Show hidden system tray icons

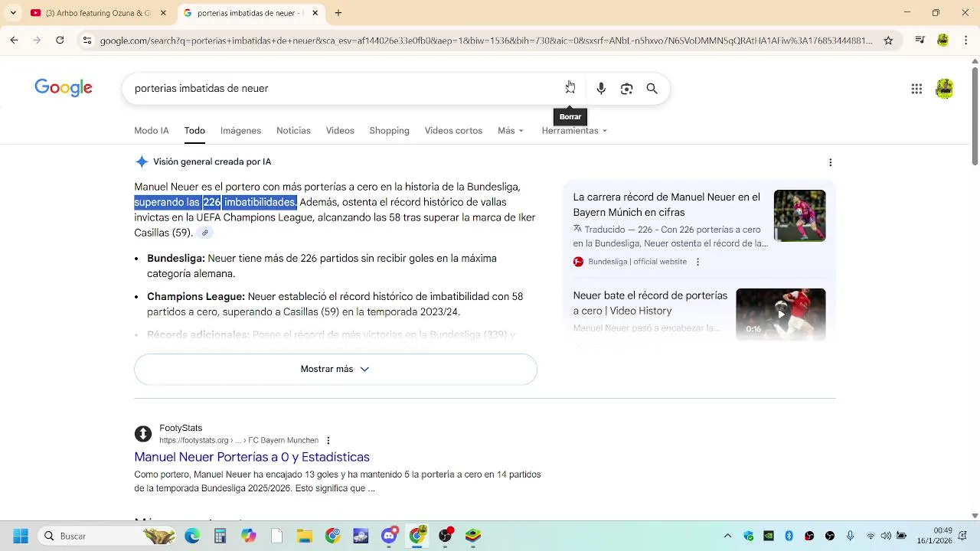click(727, 536)
